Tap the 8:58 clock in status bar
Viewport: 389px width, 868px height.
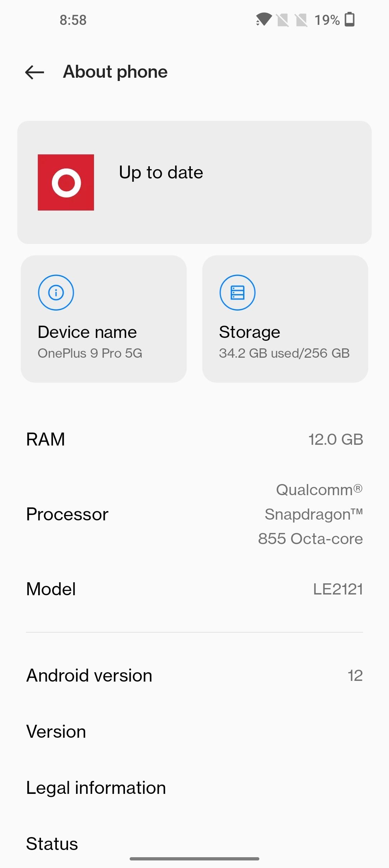(73, 20)
